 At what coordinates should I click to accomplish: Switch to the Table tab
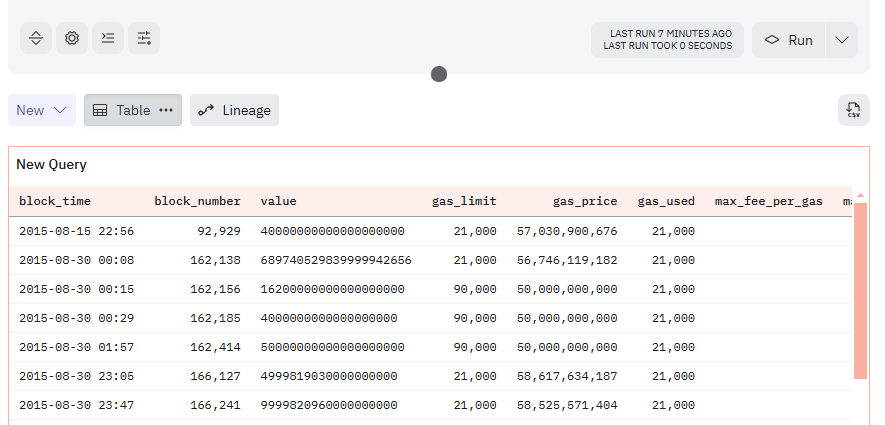point(133,110)
